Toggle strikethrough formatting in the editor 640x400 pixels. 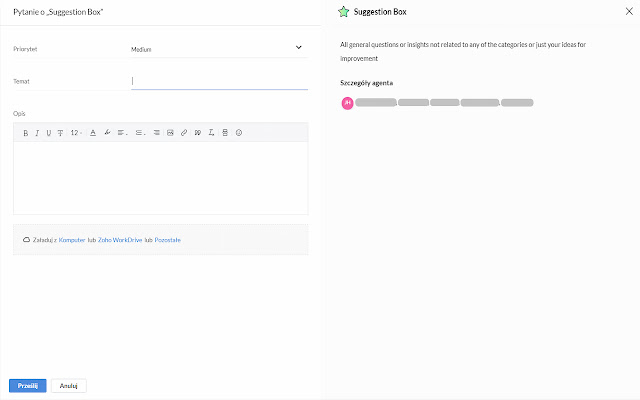point(60,133)
